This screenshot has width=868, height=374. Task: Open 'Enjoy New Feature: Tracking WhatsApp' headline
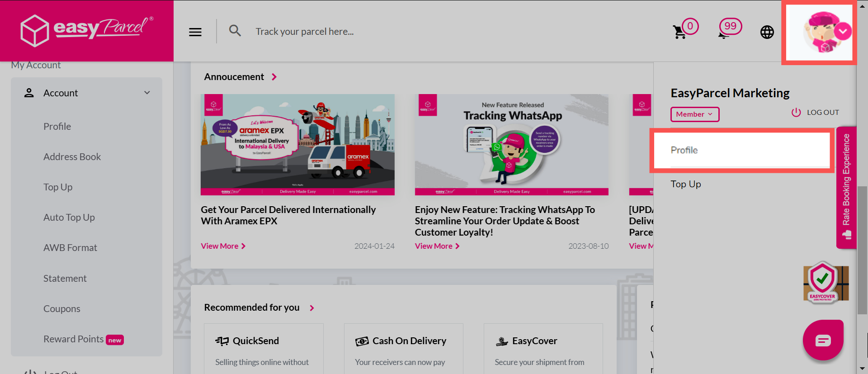505,221
